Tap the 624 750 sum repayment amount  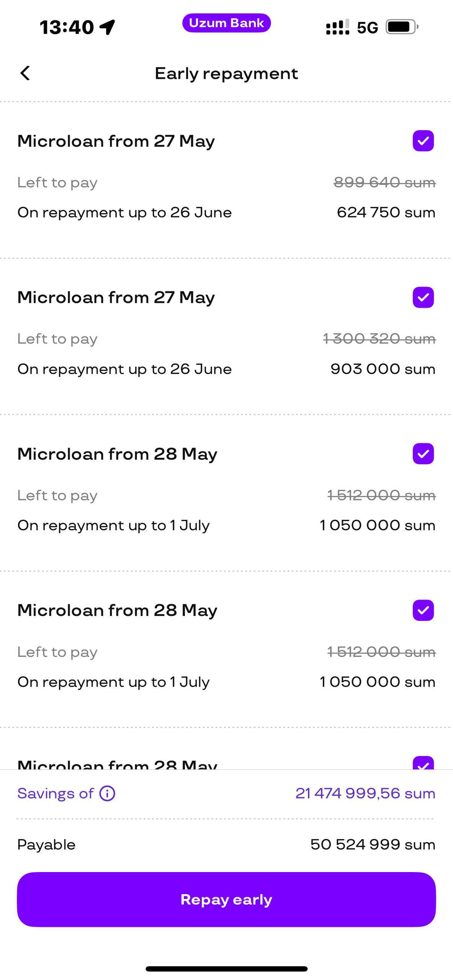pos(386,212)
